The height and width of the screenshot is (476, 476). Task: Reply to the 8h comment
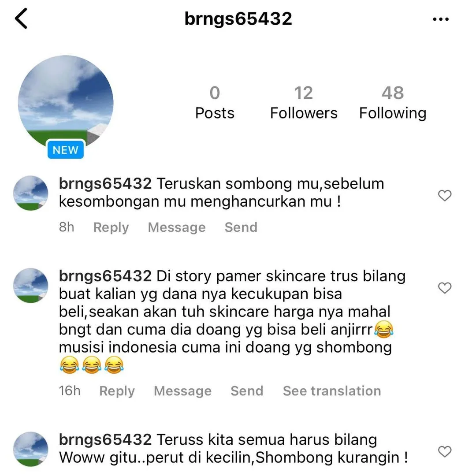coord(111,227)
